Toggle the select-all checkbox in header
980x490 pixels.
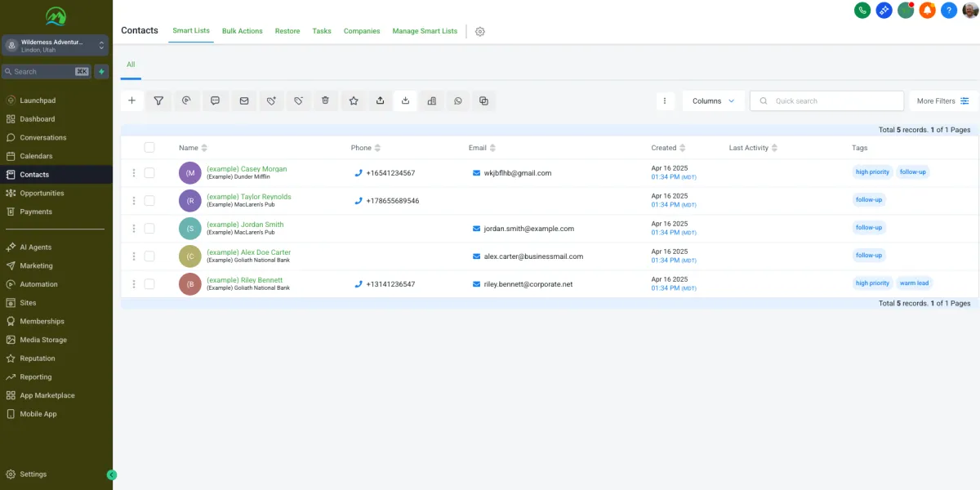click(149, 148)
